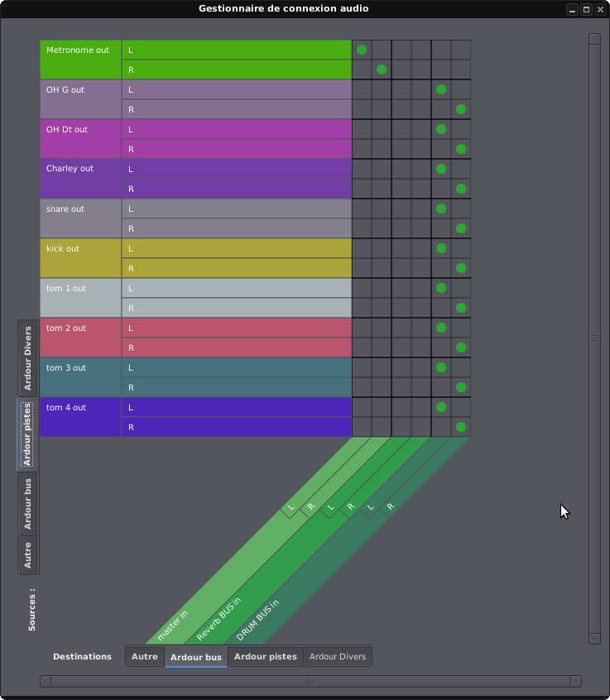Click DRUM BUS in's L column header

tap(370, 507)
